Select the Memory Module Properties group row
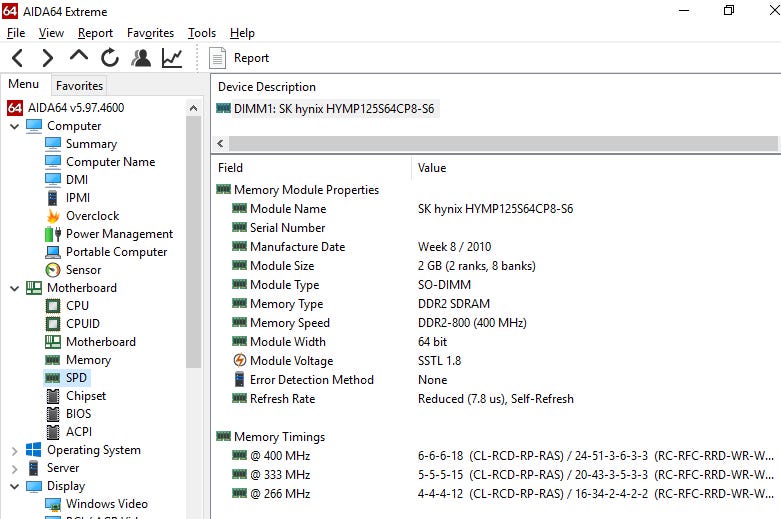Viewport: 781px width, 519px height. [297, 190]
